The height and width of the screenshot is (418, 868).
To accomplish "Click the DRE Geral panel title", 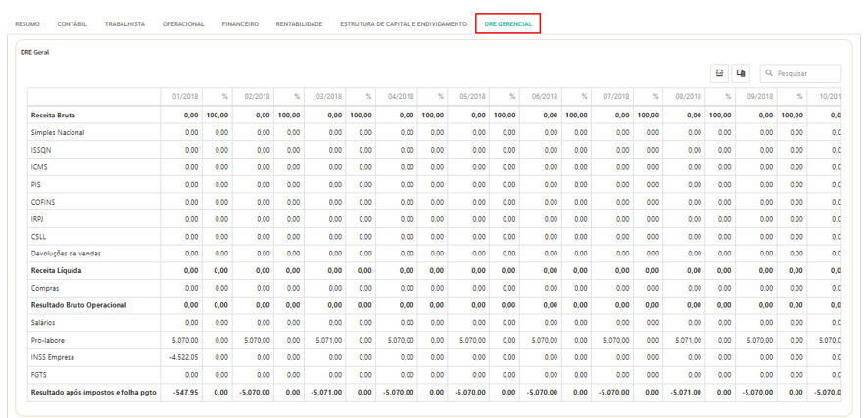I will [x=35, y=53].
